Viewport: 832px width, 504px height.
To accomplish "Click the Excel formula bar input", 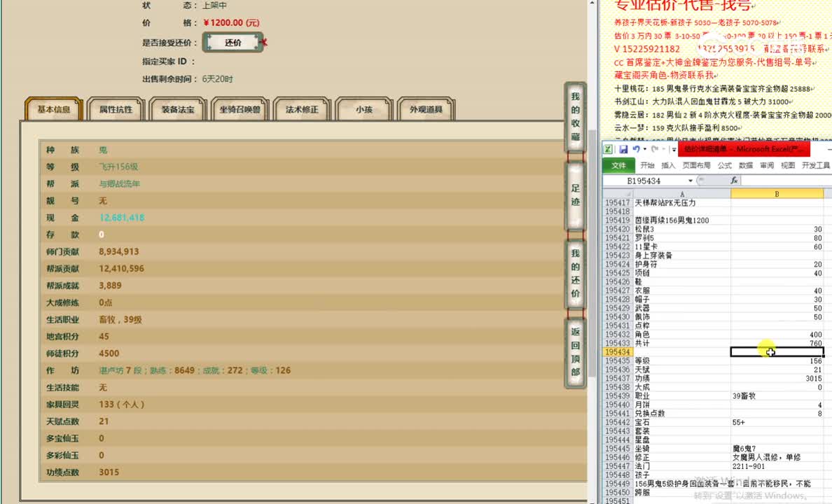I will [x=786, y=181].
